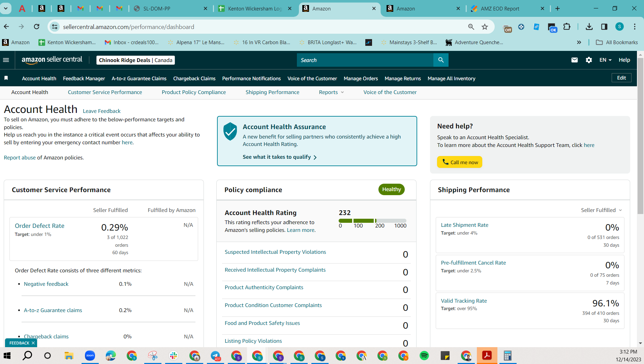Click the Edit favorites button
Viewport: 644px width, 364px height.
[621, 78]
